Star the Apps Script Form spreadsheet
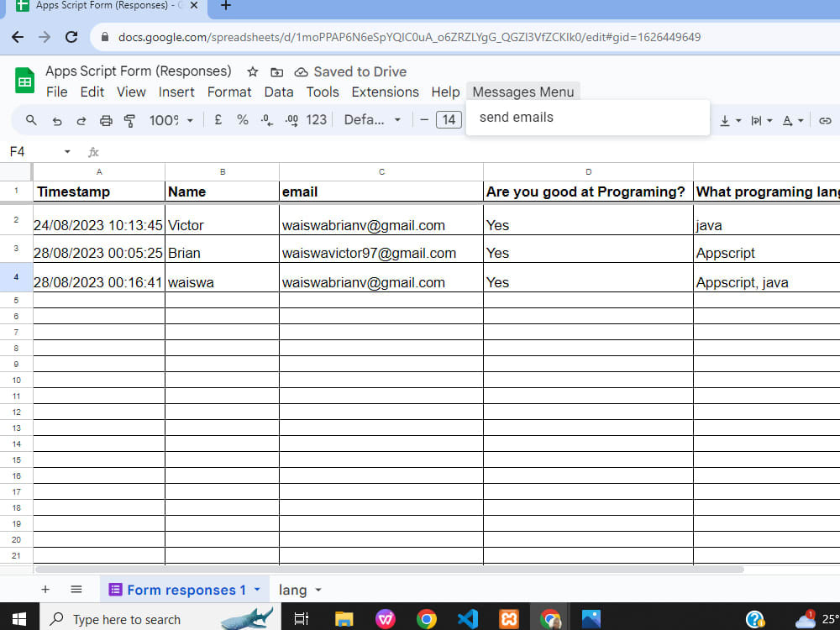Viewport: 840px width, 630px height. pos(252,72)
